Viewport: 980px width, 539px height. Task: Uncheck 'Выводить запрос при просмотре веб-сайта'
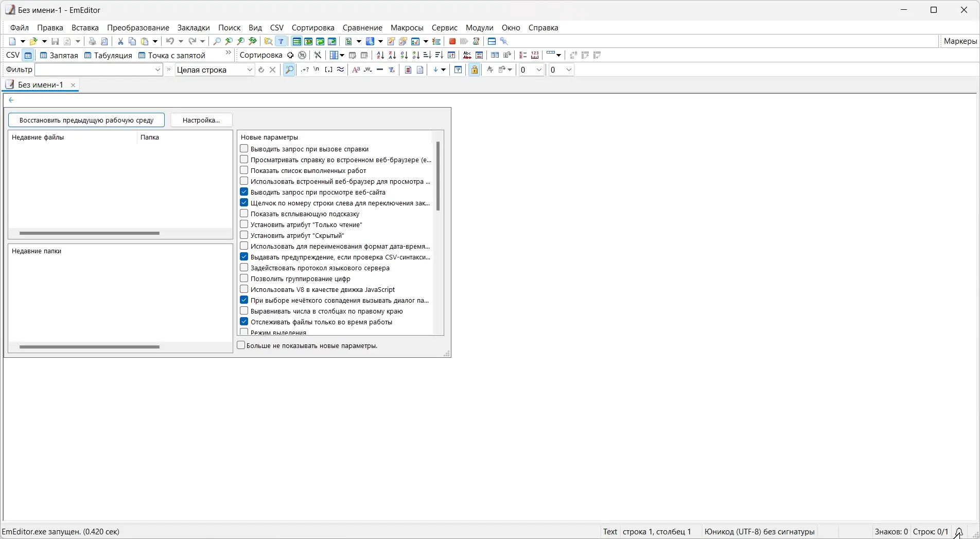[x=244, y=192]
